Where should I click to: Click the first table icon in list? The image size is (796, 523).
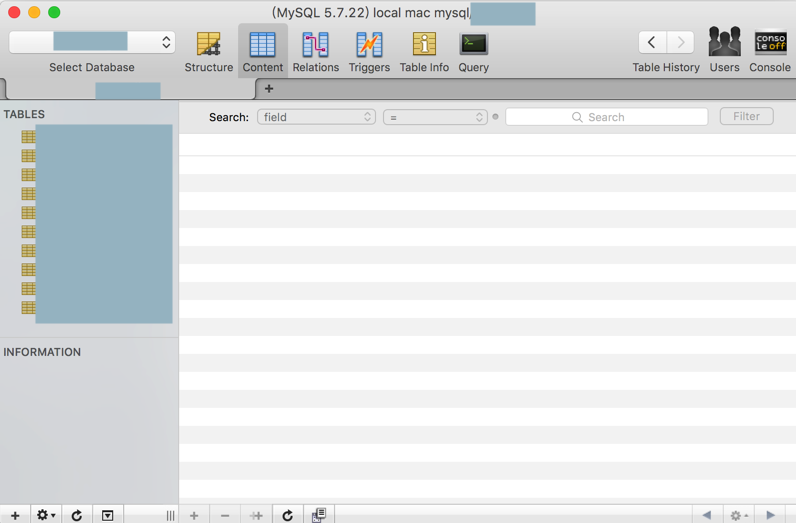pos(28,137)
